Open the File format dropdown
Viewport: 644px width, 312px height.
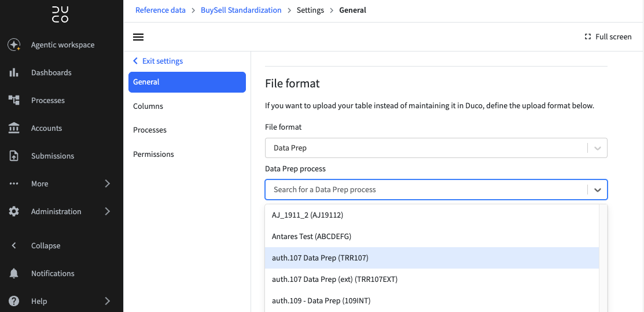pyautogui.click(x=436, y=148)
